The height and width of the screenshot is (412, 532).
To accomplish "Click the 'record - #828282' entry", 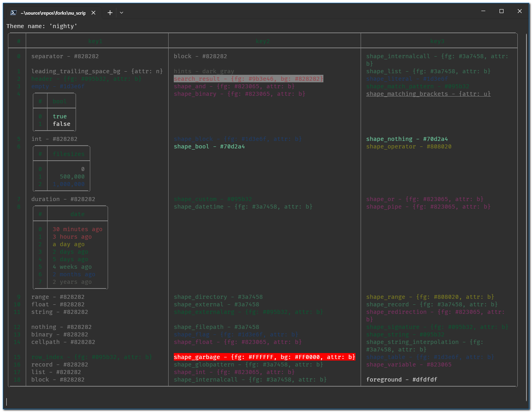I will pos(60,365).
